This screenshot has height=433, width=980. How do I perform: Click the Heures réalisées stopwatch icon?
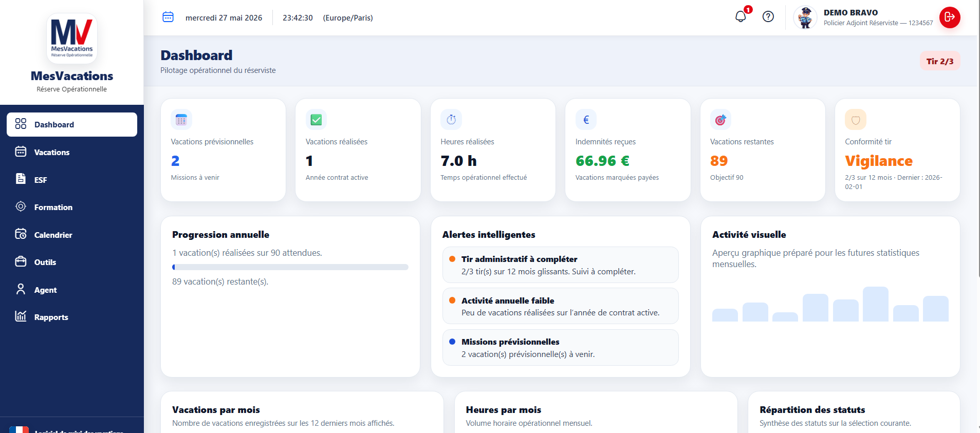pos(451,120)
